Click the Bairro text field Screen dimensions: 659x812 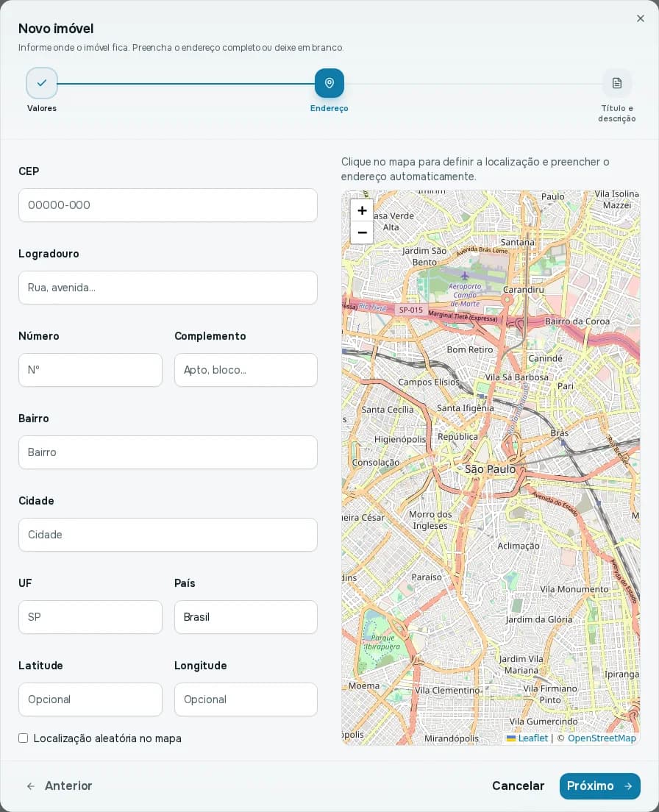coord(168,452)
